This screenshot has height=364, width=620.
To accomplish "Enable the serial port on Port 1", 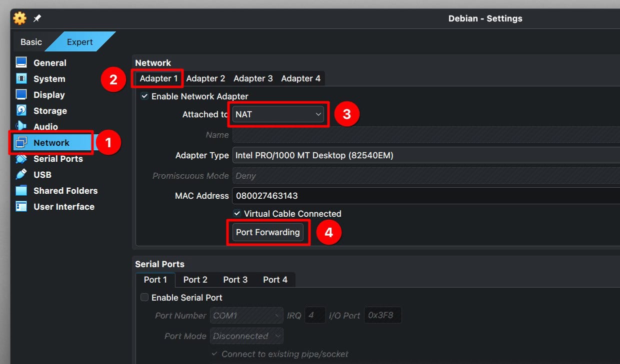I will point(144,297).
